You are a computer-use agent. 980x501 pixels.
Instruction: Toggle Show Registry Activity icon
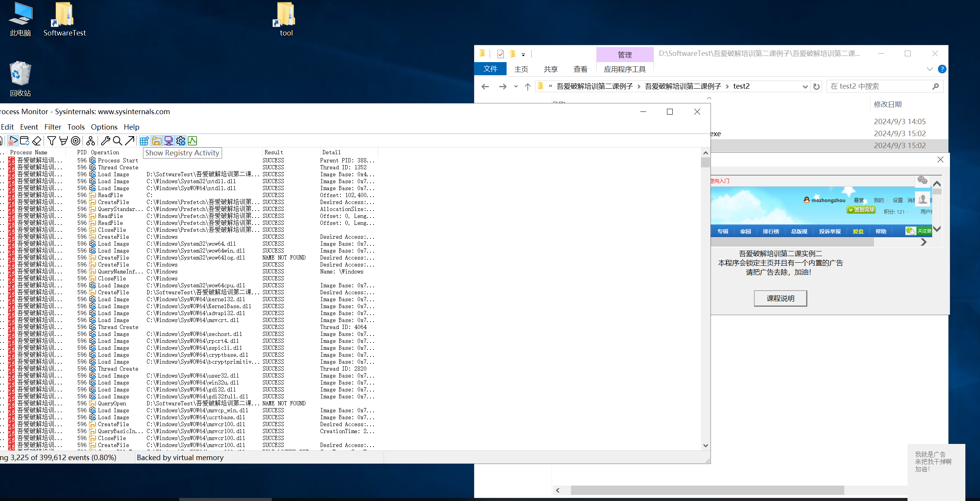pos(145,141)
